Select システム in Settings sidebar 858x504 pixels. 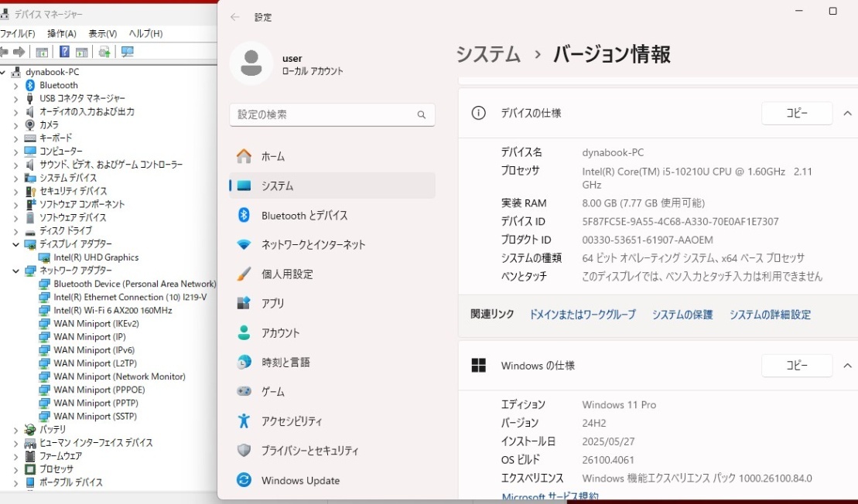pyautogui.click(x=332, y=186)
